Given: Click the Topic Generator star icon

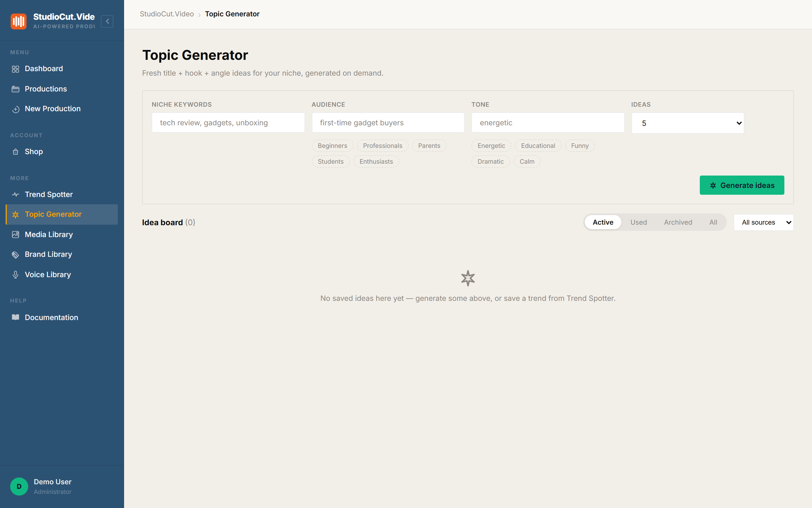Looking at the screenshot, I should [16, 214].
